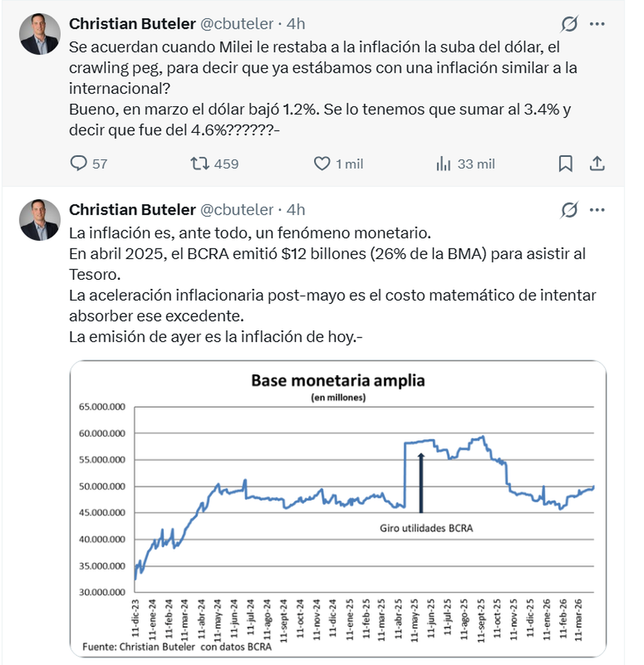The width and height of the screenshot is (644, 665).
Task: Open @cbuteler handle on first tweet
Action: [x=237, y=24]
